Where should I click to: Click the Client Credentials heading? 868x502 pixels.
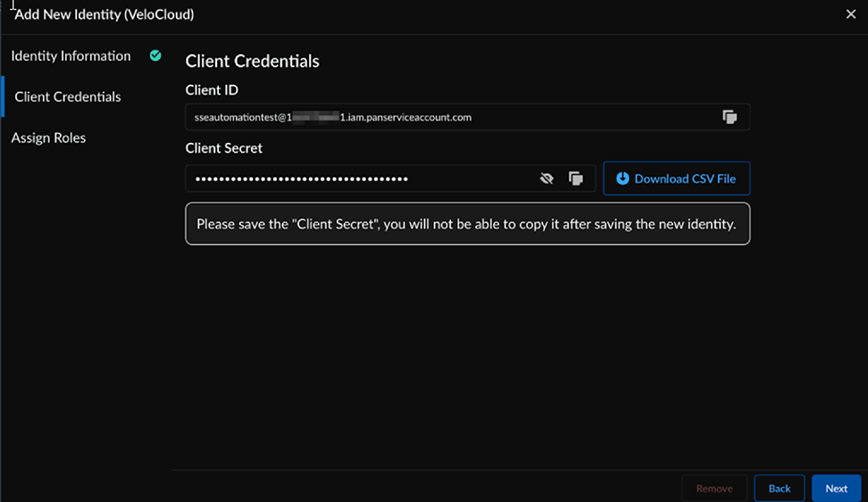click(252, 62)
